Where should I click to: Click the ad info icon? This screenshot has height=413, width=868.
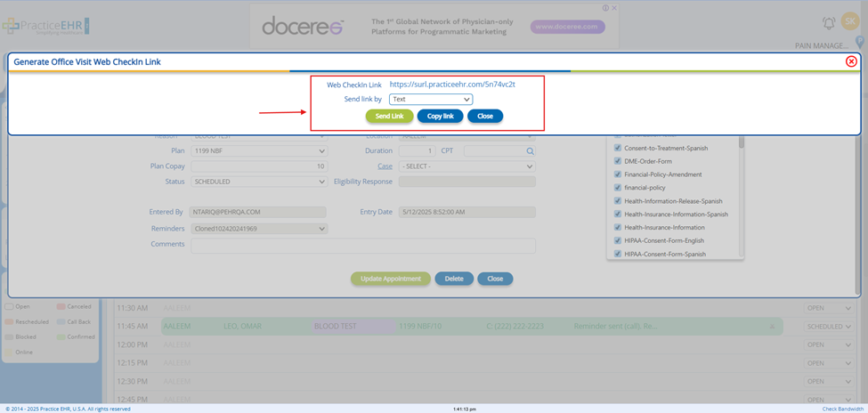click(x=606, y=8)
